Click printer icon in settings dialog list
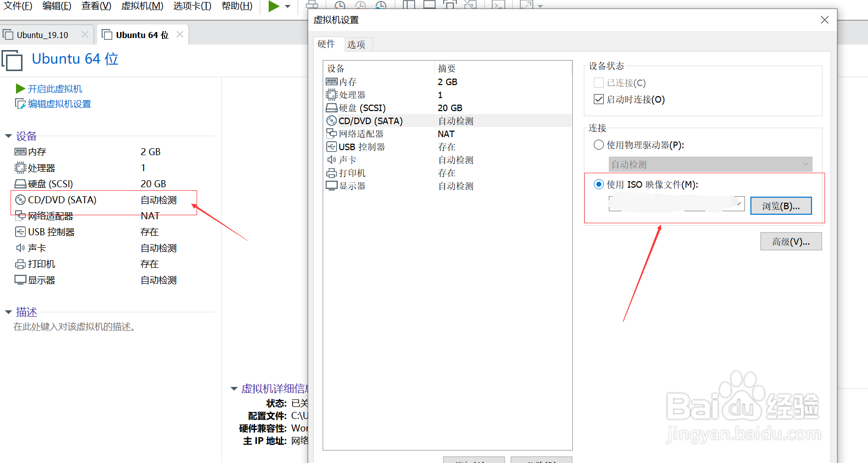The width and height of the screenshot is (868, 463). [x=331, y=173]
